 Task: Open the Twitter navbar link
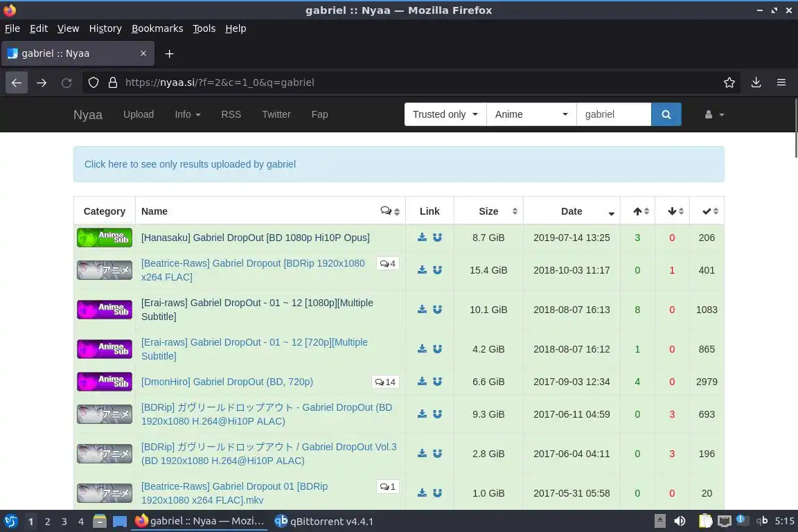coord(276,114)
